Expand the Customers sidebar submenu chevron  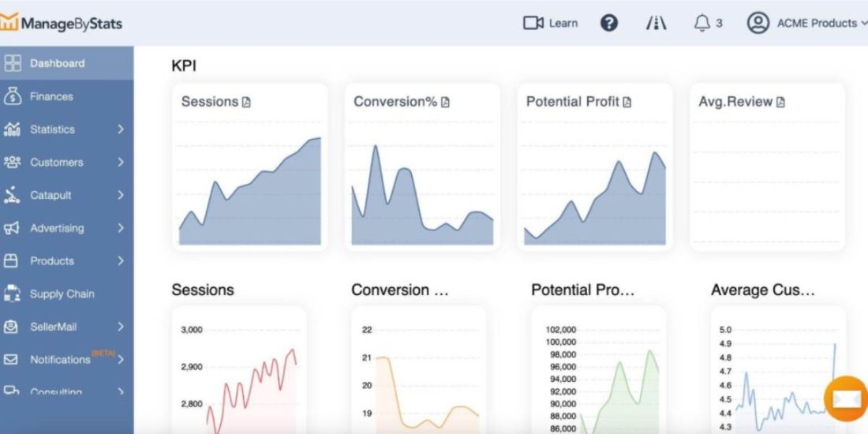pyautogui.click(x=121, y=163)
